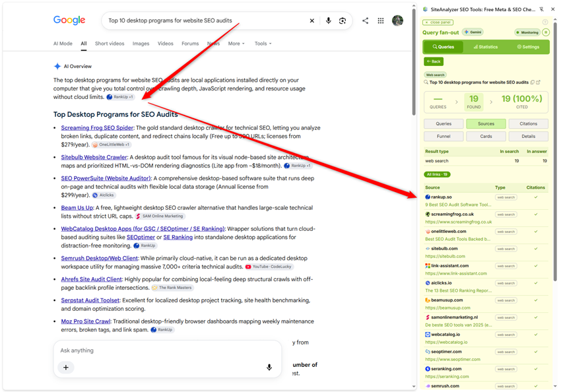Click the webcatalog.io favicon
This screenshot has width=561, height=392.
click(x=428, y=335)
